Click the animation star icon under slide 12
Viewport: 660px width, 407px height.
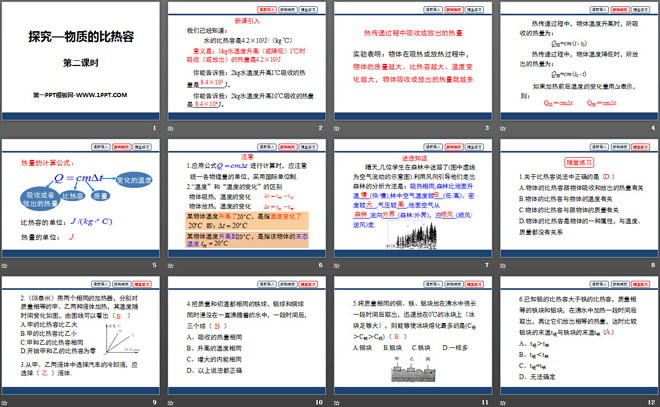503,403
